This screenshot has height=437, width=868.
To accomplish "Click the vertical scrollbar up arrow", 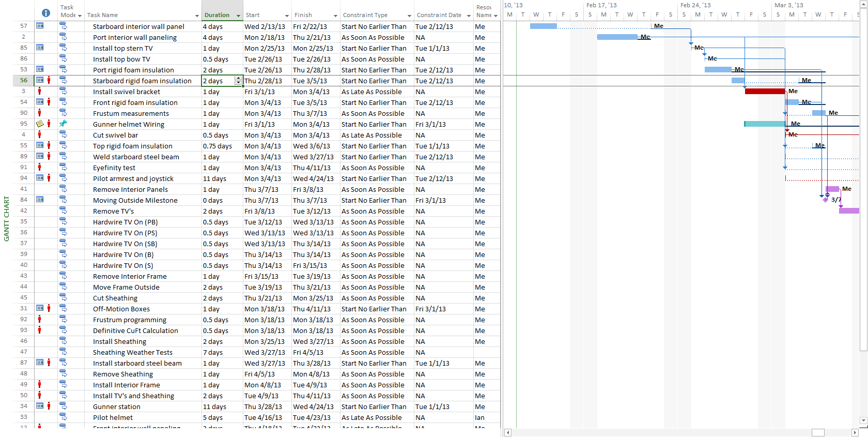I will pos(863,4).
